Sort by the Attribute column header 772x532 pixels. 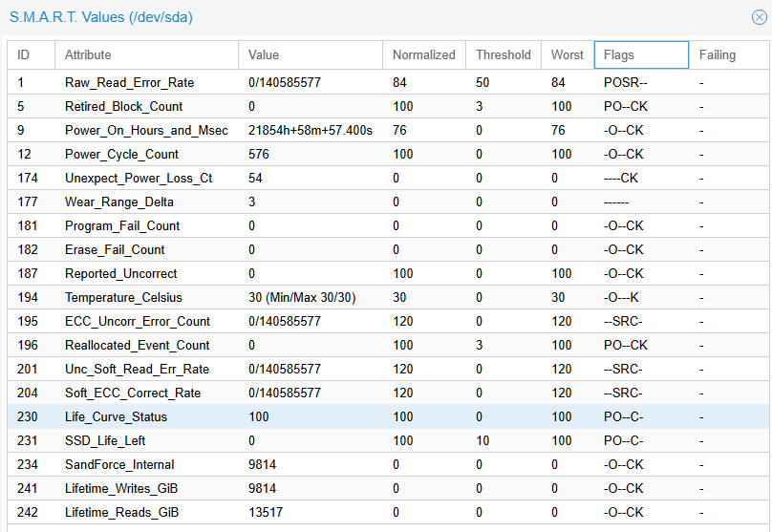145,55
